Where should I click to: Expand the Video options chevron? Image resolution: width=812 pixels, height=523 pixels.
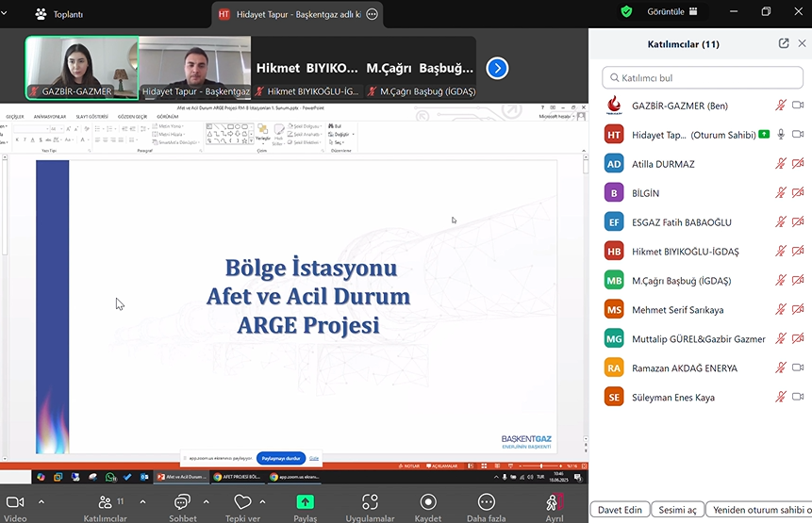pyautogui.click(x=41, y=501)
